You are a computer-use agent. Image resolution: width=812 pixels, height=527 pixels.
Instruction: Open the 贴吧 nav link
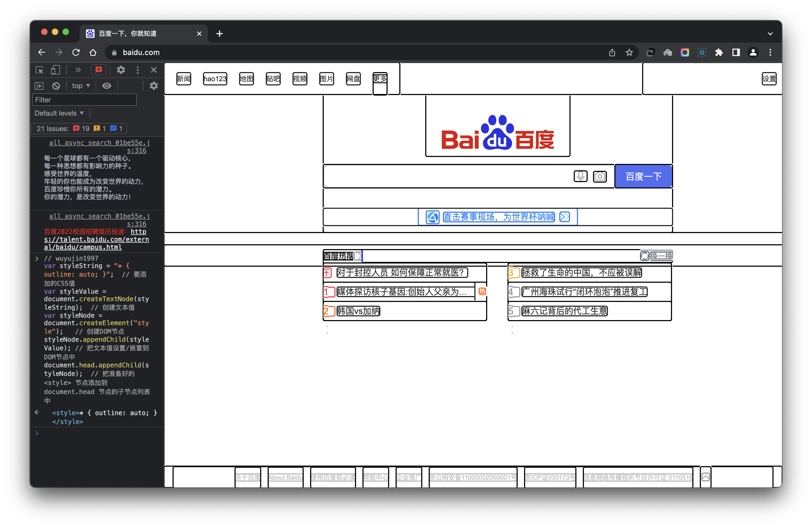point(273,79)
